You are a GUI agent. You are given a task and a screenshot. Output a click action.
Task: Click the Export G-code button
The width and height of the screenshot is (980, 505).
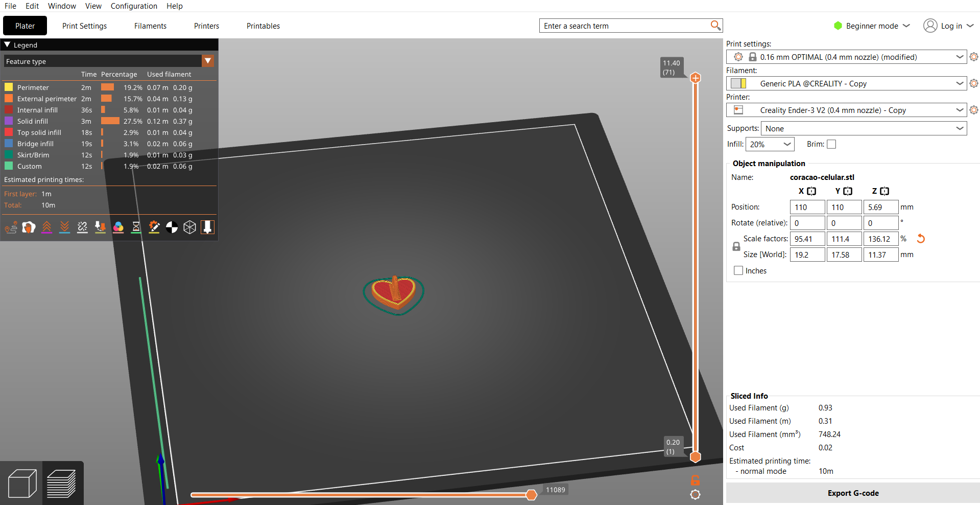click(x=852, y=493)
